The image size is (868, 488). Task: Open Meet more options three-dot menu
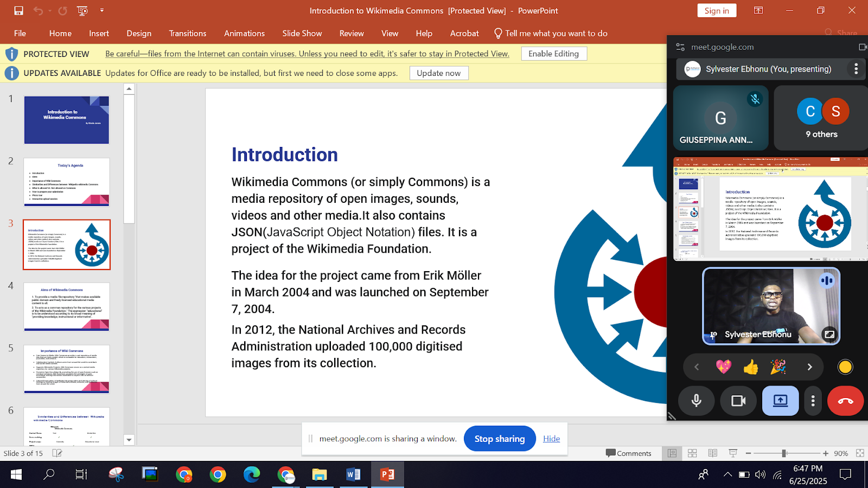[x=813, y=401]
